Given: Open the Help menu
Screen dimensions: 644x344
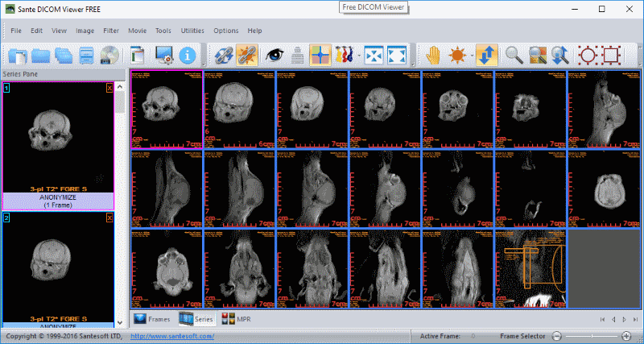Looking at the screenshot, I should [x=254, y=31].
